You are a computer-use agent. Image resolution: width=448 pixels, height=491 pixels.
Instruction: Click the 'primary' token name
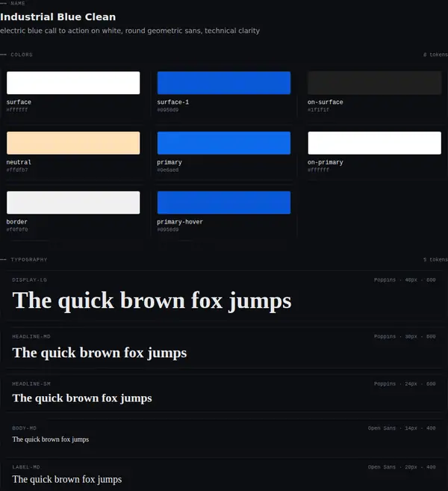169,162
